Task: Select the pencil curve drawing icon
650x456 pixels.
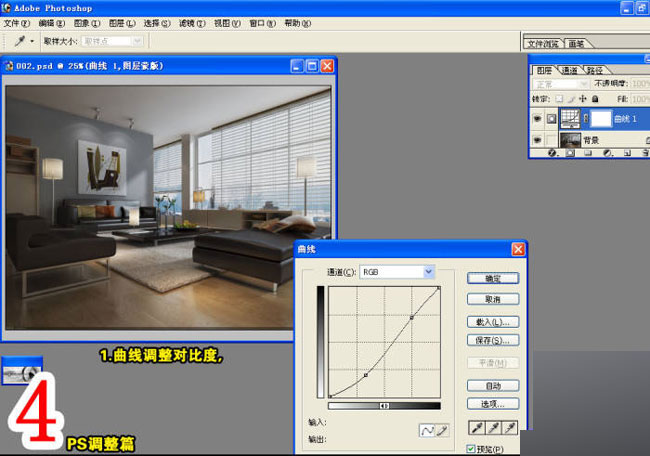Action: (442, 431)
